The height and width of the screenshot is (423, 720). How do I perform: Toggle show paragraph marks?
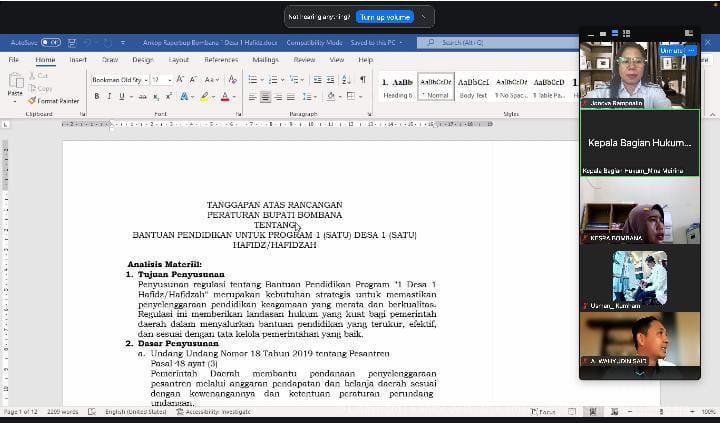(363, 79)
